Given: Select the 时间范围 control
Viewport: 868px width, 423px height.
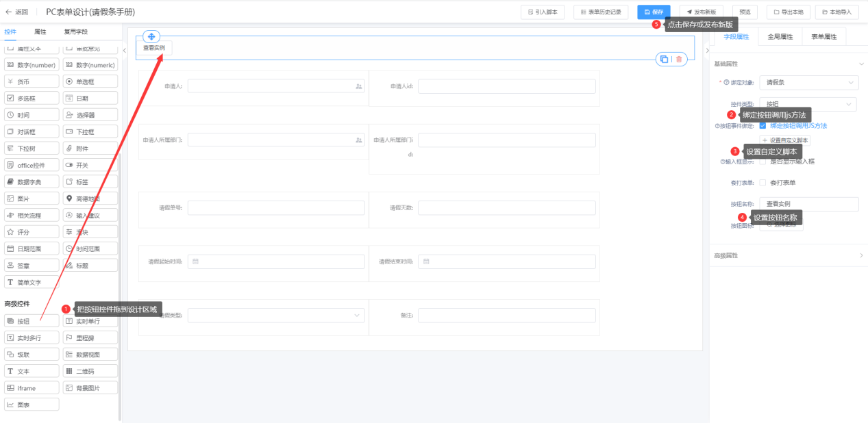Looking at the screenshot, I should [x=90, y=248].
